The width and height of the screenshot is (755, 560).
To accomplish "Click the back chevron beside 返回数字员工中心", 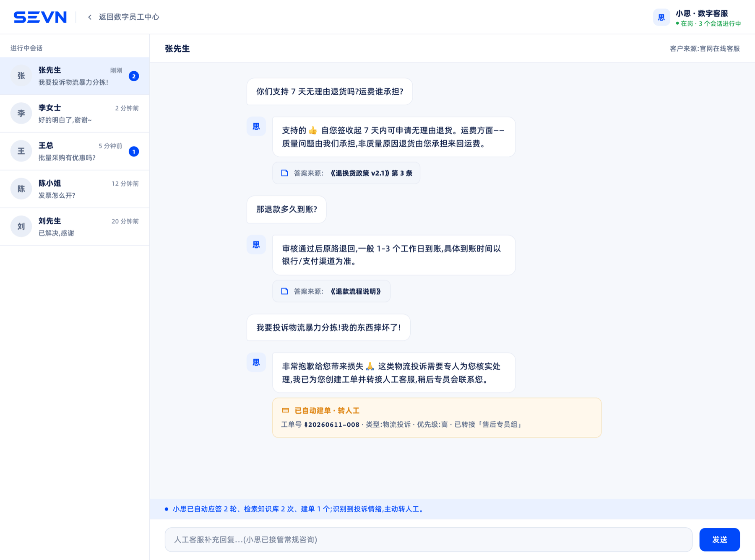I will coord(90,17).
